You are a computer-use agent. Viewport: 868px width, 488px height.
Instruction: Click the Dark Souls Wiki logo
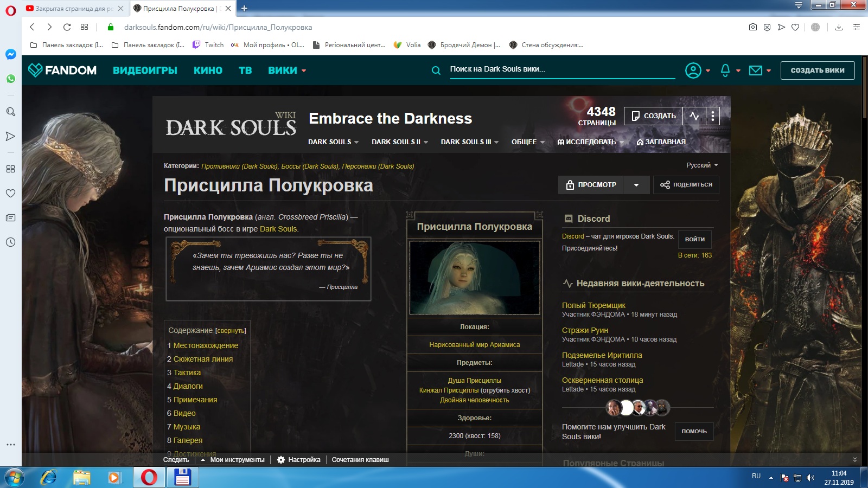[x=231, y=124]
